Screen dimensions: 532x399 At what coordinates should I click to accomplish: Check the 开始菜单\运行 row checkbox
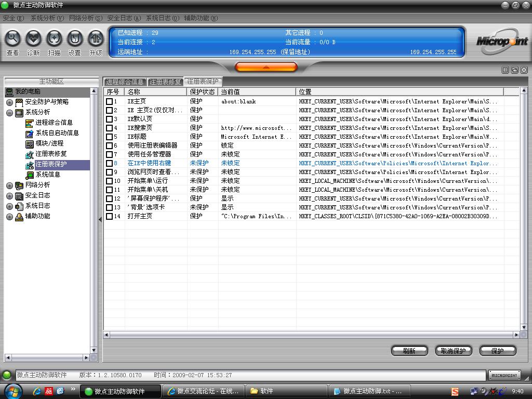(x=109, y=181)
